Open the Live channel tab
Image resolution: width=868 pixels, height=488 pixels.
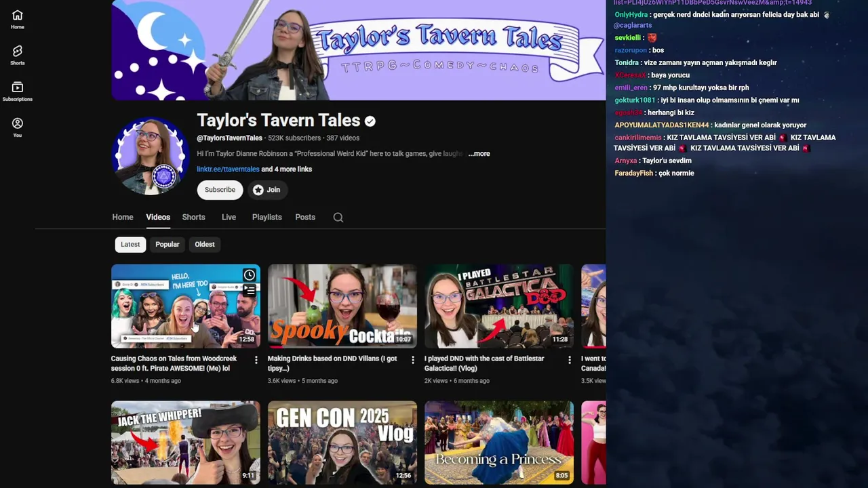[229, 217]
